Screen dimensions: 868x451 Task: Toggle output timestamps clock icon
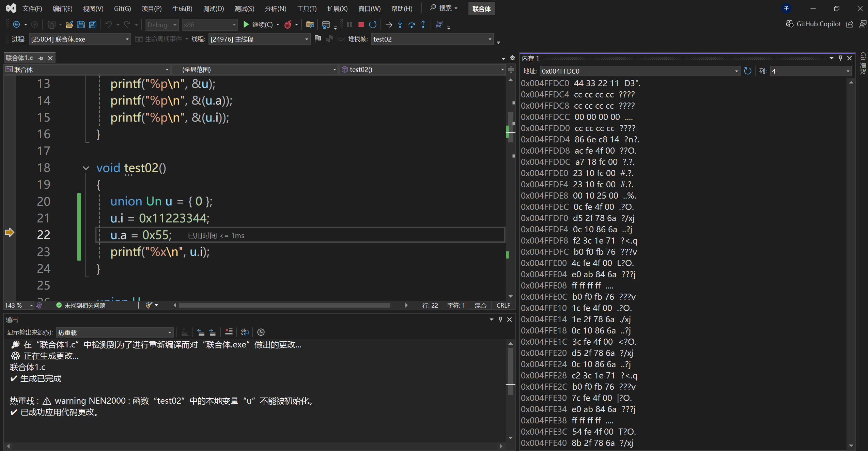pos(261,332)
